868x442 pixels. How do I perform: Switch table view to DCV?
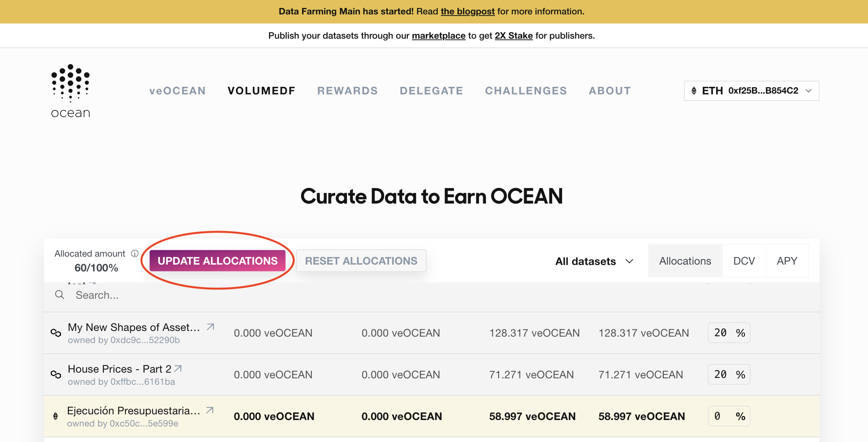(x=744, y=261)
